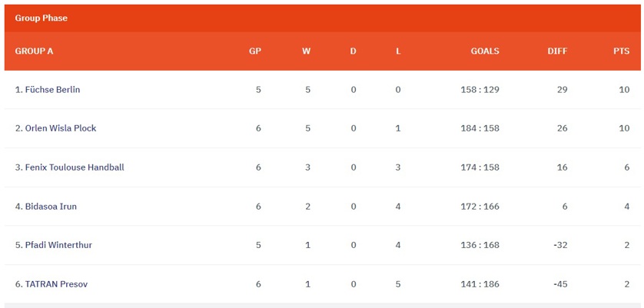Select Orlen Wisla Plock goals 184 : 158
Viewport: 644px width, 308px height.
(x=480, y=128)
